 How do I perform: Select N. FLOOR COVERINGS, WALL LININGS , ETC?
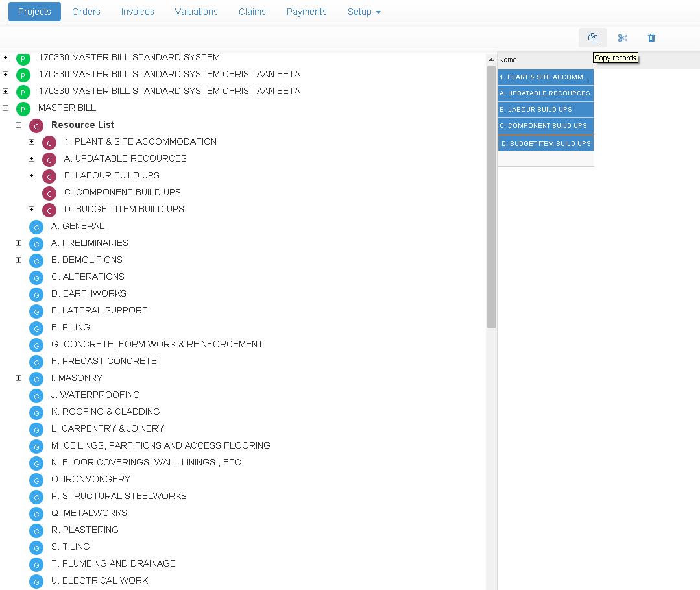click(146, 462)
